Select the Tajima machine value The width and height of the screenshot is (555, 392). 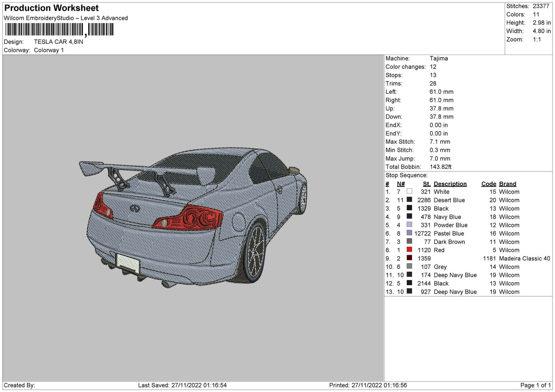438,59
